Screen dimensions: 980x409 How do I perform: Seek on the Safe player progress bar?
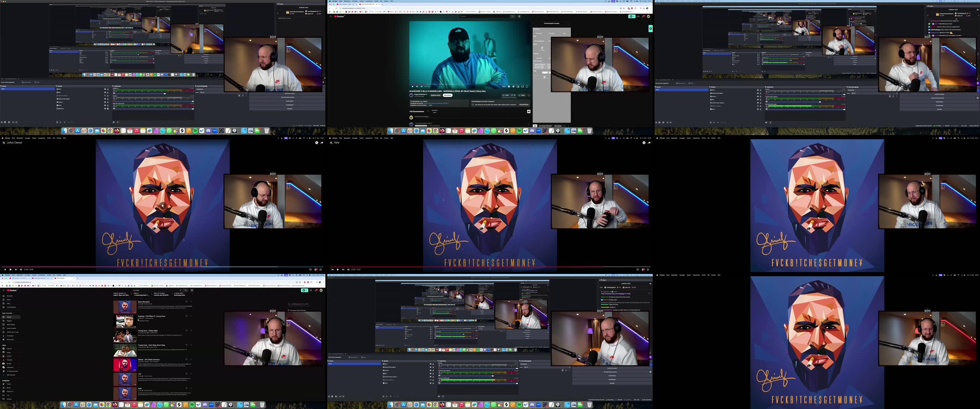[x=490, y=267]
